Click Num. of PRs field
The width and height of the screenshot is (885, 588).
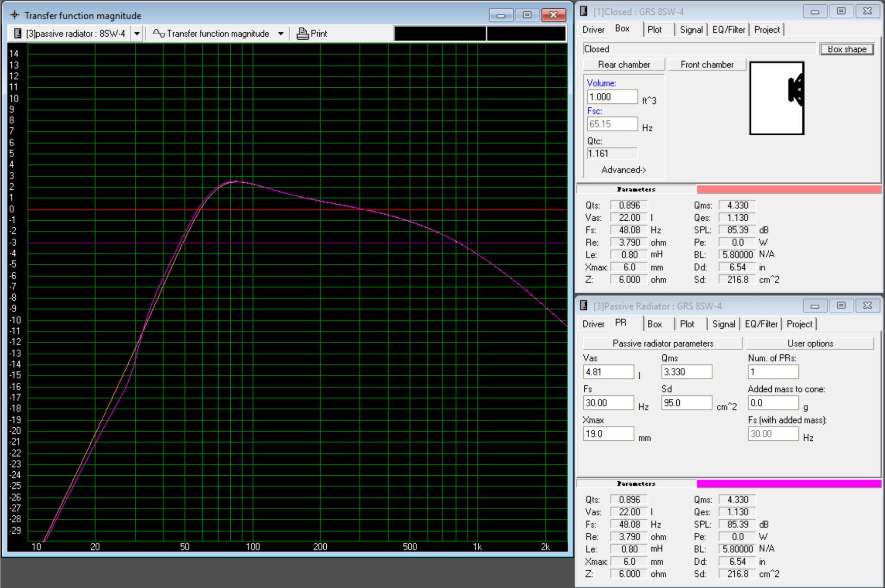pos(773,372)
